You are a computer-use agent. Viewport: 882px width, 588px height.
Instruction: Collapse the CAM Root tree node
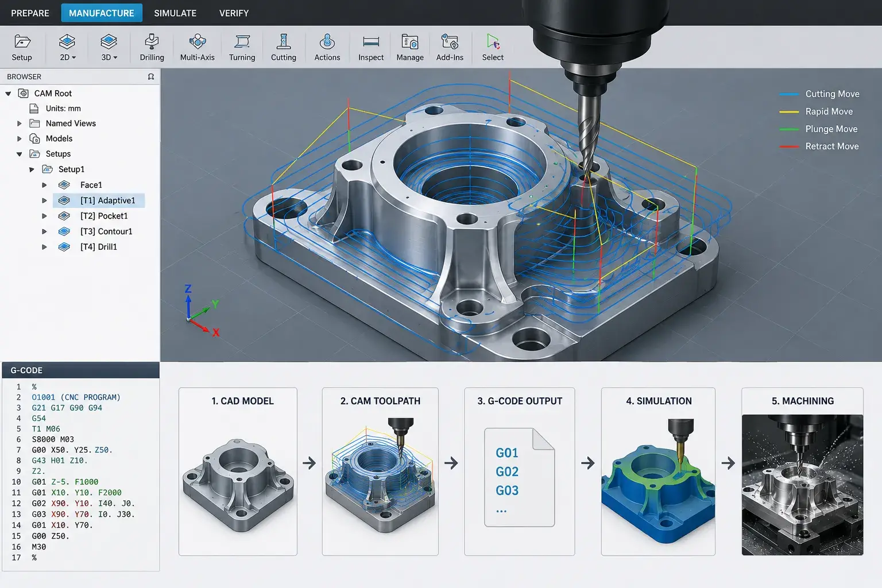pos(8,94)
